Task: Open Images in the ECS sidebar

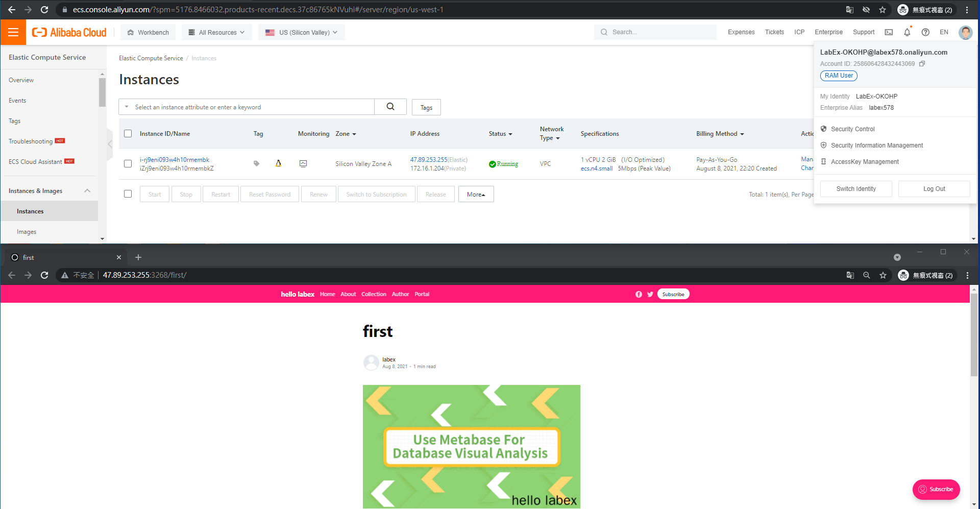Action: click(27, 232)
